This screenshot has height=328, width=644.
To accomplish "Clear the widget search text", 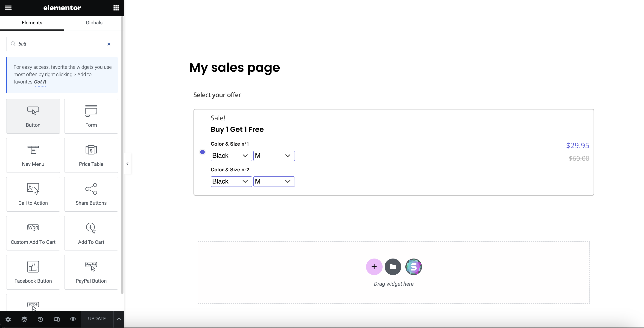I will [109, 44].
